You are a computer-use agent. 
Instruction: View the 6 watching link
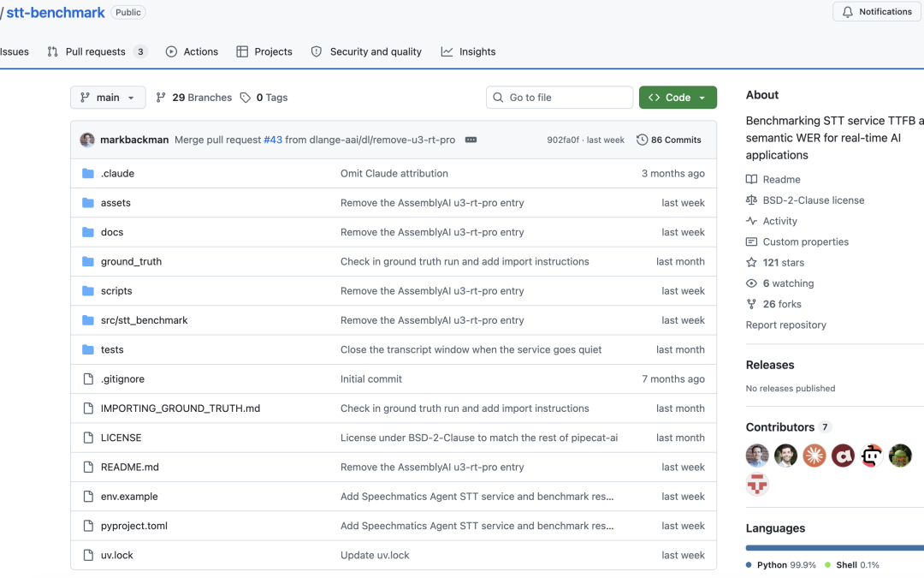[779, 283]
